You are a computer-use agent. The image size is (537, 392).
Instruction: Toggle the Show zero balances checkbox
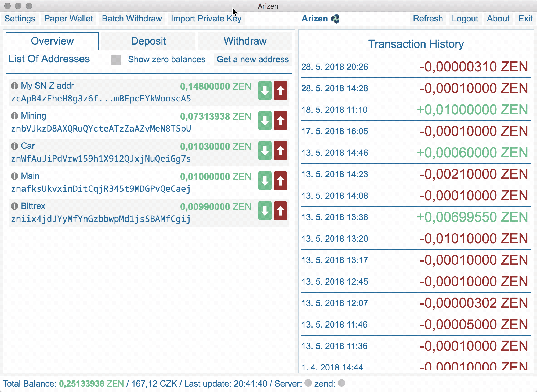[116, 60]
